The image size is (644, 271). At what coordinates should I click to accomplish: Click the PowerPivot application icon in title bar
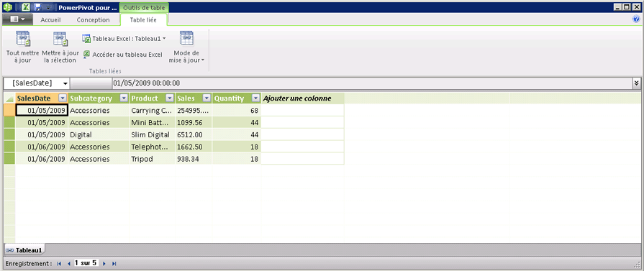[6, 7]
